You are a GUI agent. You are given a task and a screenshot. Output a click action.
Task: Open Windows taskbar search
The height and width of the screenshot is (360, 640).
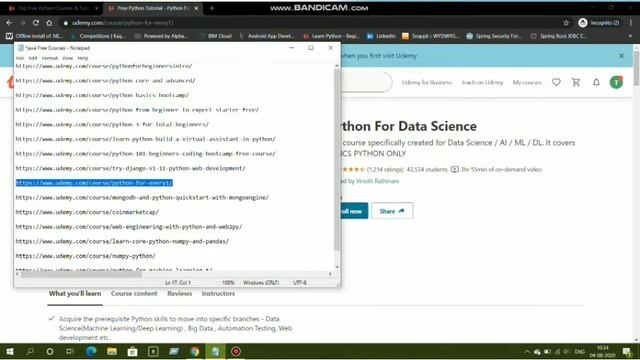click(x=30, y=351)
